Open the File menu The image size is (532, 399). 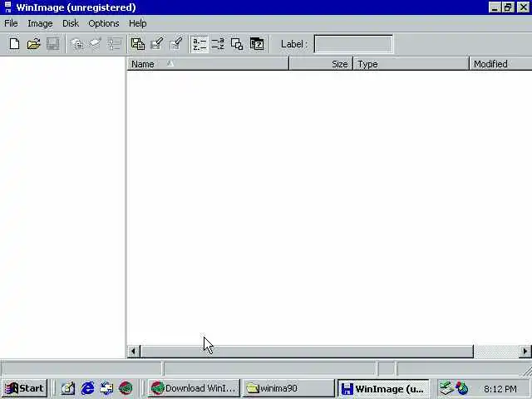(11, 23)
